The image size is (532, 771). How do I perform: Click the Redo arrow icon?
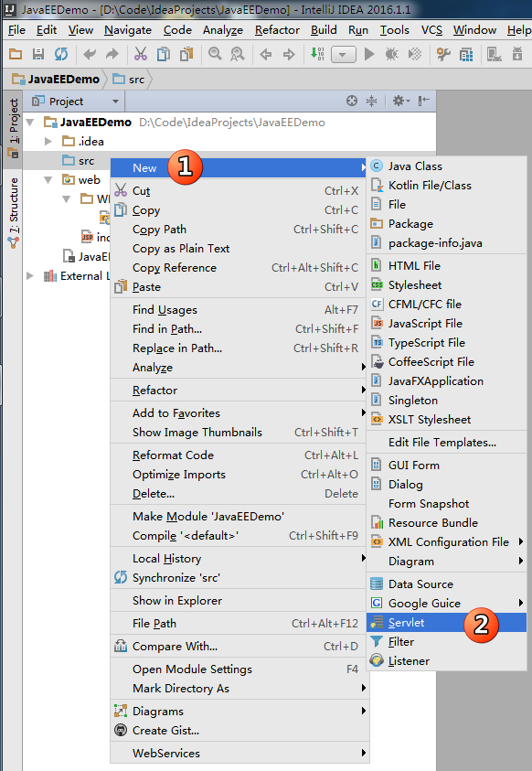point(112,54)
